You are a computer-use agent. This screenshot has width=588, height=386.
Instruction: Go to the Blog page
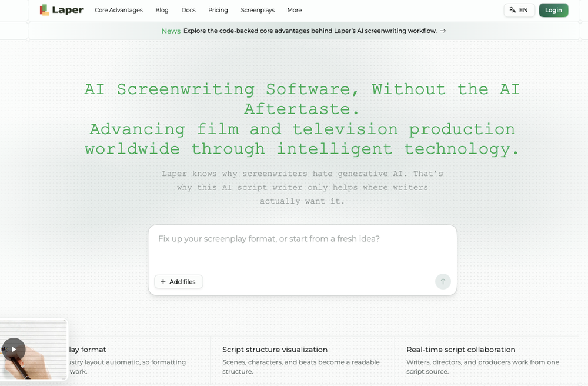(x=162, y=10)
